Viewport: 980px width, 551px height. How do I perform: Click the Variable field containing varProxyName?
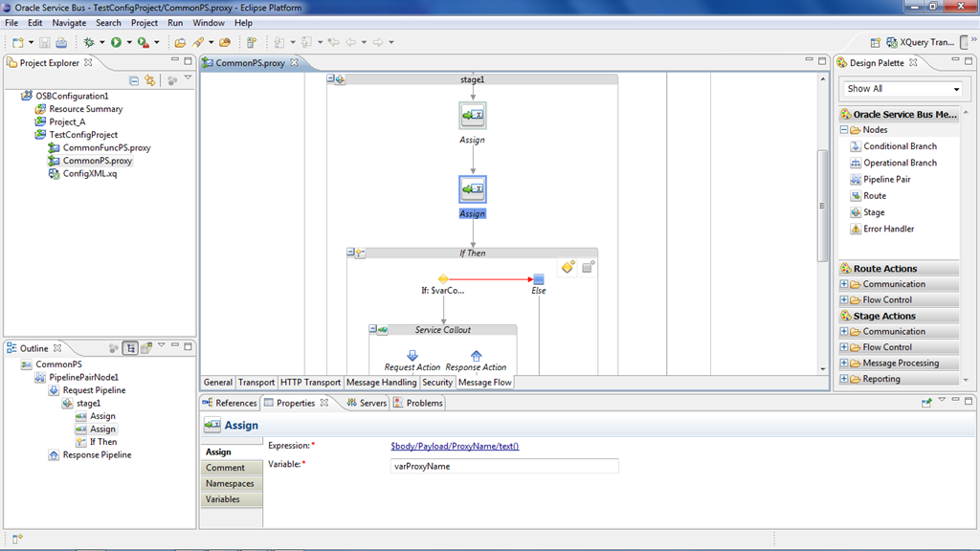(x=503, y=467)
